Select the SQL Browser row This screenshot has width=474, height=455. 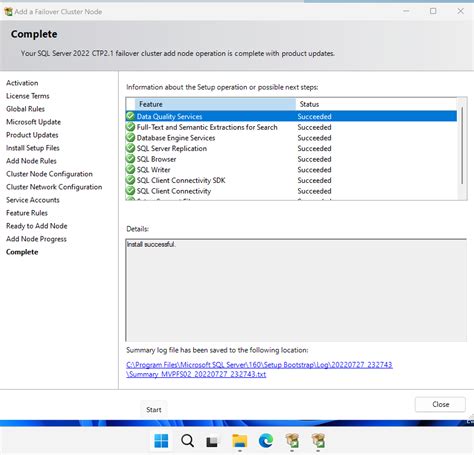[291, 159]
